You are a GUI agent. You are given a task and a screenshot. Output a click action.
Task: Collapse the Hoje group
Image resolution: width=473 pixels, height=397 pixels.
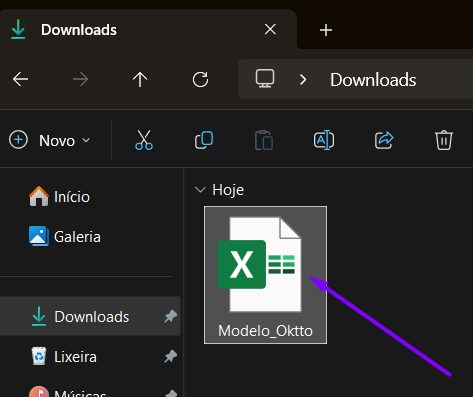200,190
